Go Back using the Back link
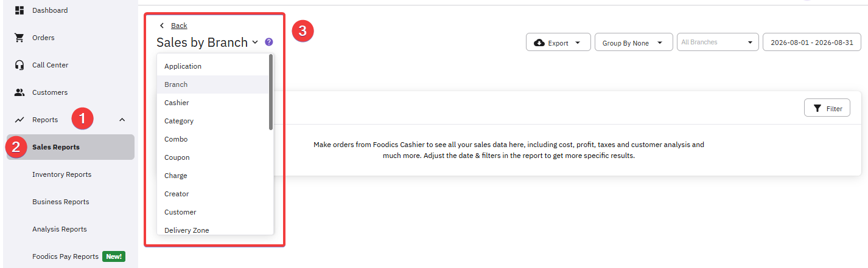The width and height of the screenshot is (868, 268). point(179,26)
